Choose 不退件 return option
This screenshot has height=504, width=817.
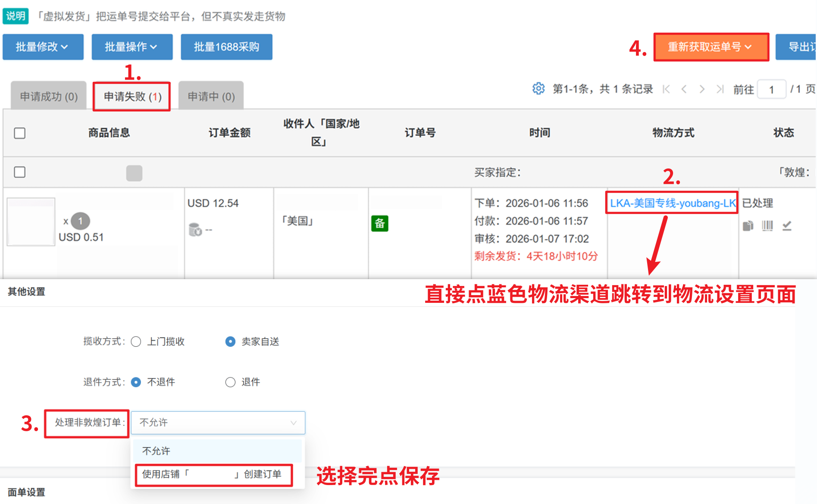[x=136, y=382]
